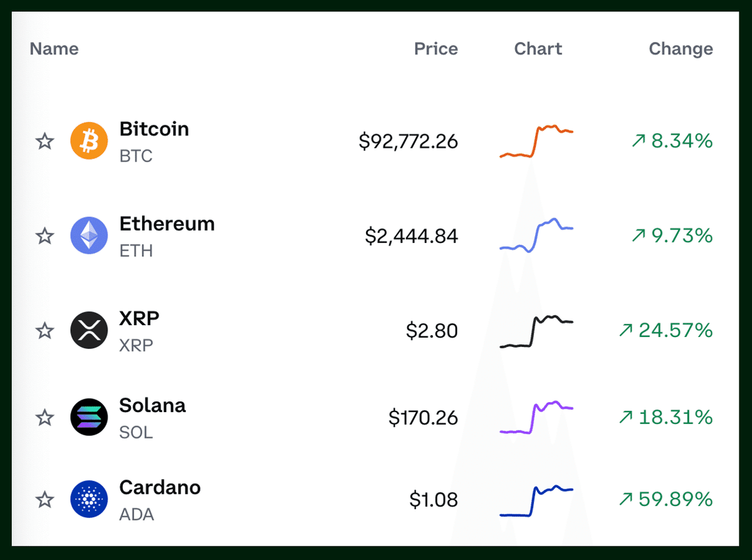Open the Bitcoin orange sparkline chart

[x=536, y=141]
